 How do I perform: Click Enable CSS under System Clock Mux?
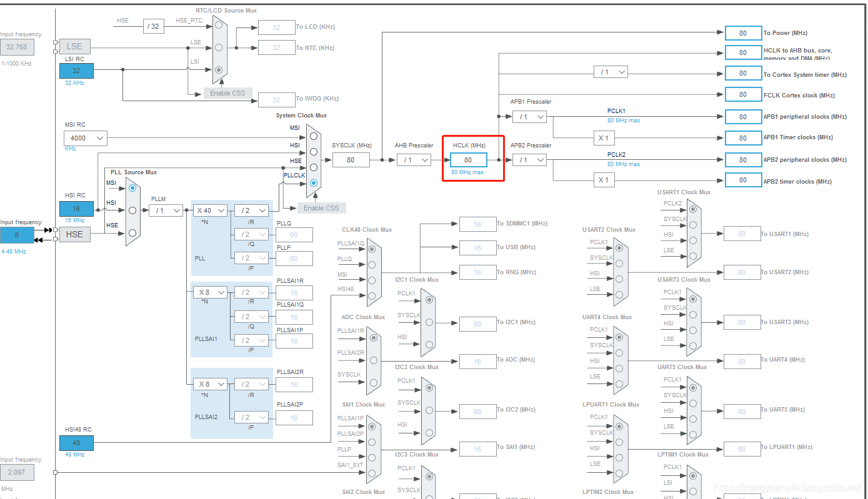321,207
